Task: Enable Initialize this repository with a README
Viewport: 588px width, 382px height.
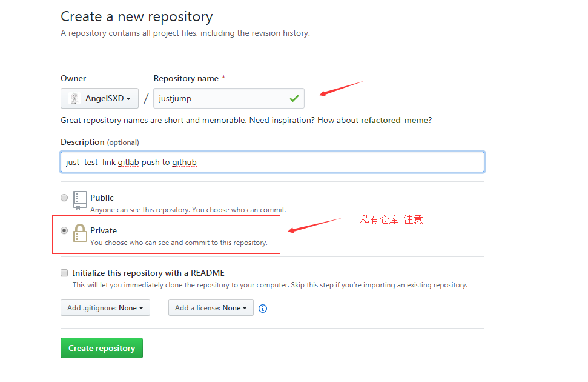Action: [x=64, y=273]
